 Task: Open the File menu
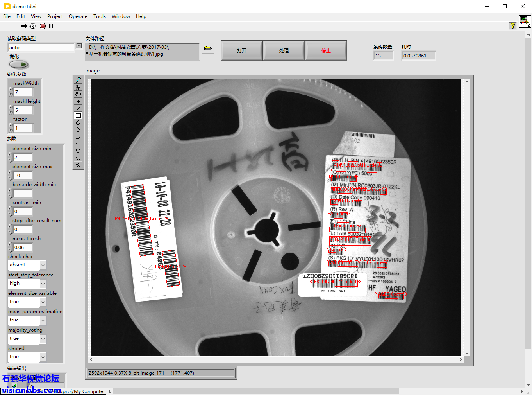pyautogui.click(x=7, y=16)
